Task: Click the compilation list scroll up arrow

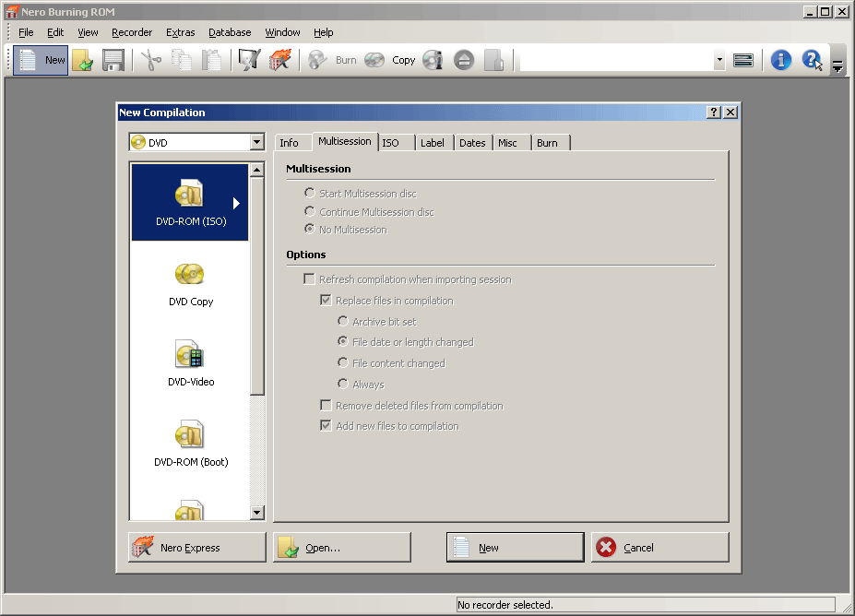Action: (256, 170)
